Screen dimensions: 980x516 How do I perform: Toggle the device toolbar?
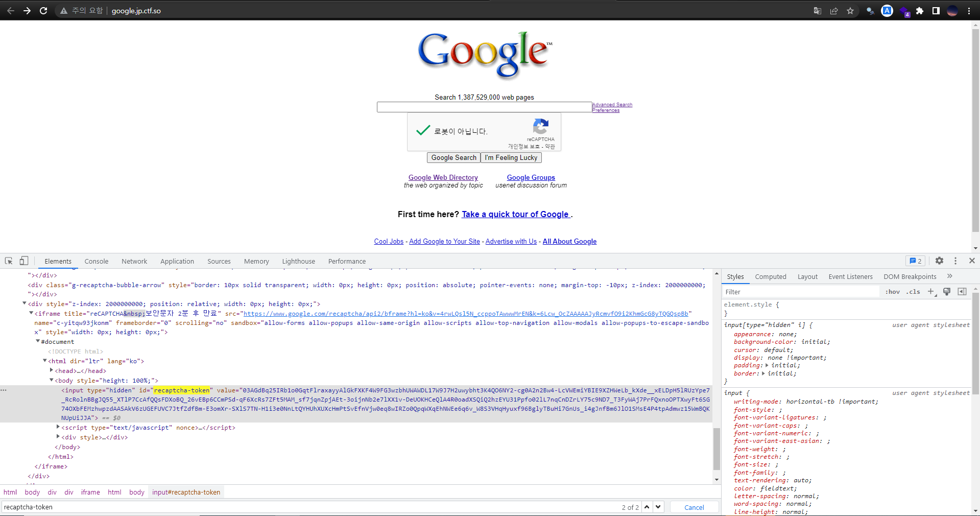pyautogui.click(x=24, y=261)
